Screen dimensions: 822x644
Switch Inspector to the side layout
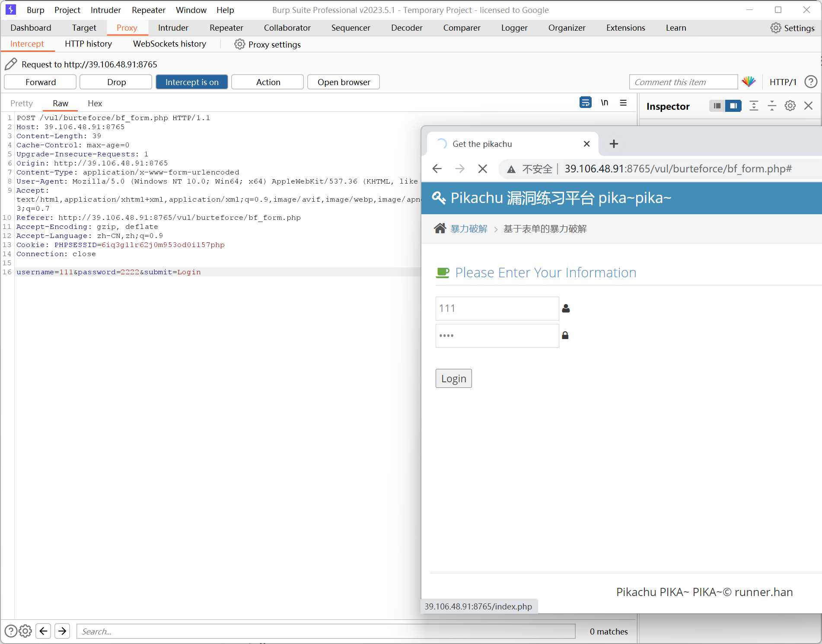(x=733, y=106)
